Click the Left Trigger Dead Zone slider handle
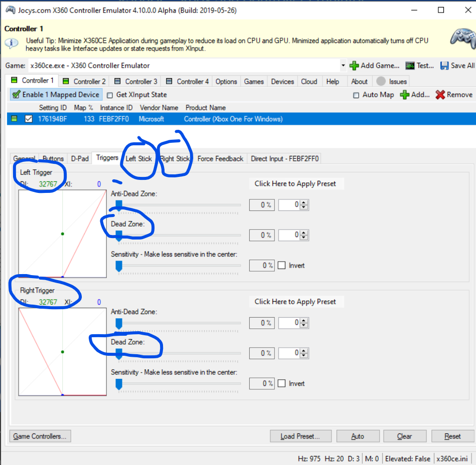The height and width of the screenshot is (465, 476). pyautogui.click(x=119, y=236)
